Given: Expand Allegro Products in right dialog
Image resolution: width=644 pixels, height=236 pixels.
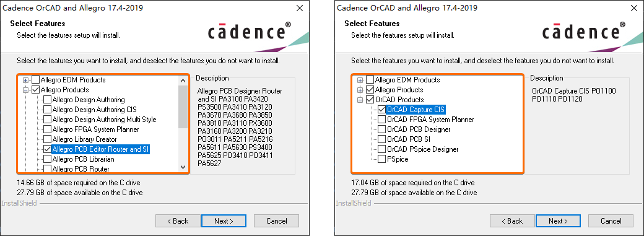Looking at the screenshot, I should coord(360,90).
